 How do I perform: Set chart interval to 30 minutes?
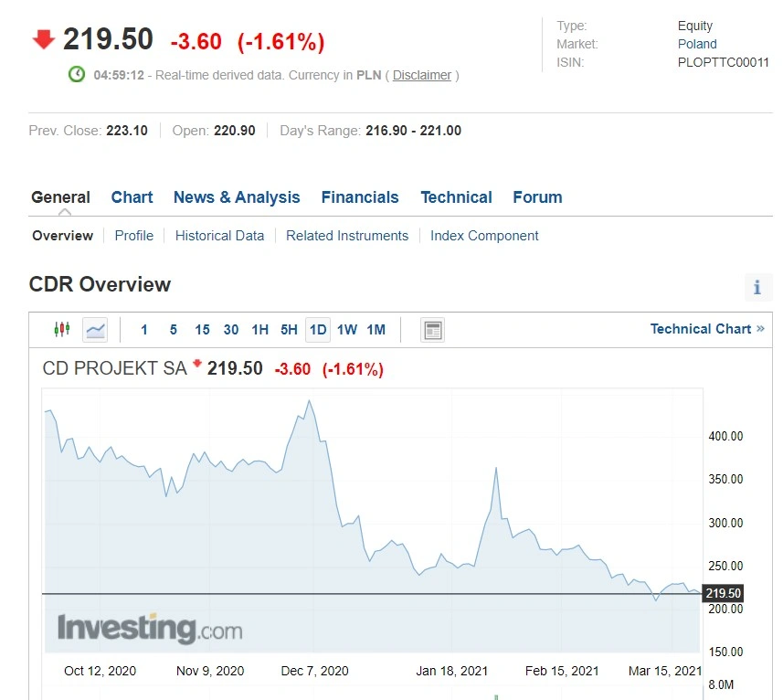coord(231,330)
